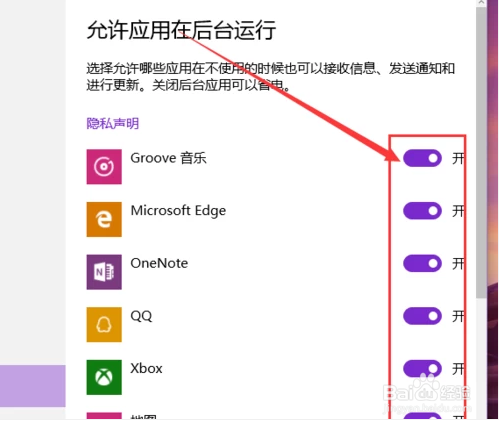Screen dimensions: 500x426
Task: Click the Groove 音乐 label
Action: 168,158
